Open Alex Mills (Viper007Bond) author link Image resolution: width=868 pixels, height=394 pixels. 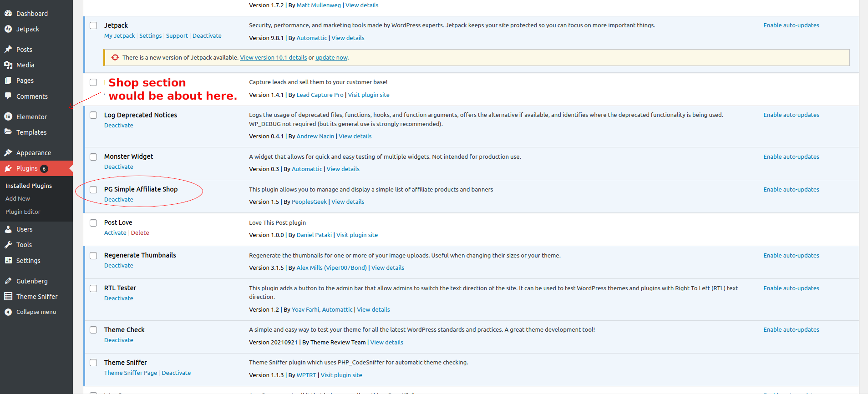point(332,268)
